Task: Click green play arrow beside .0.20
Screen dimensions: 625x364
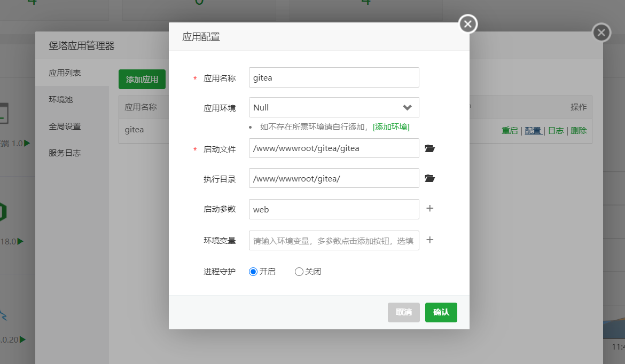Action: (23, 339)
